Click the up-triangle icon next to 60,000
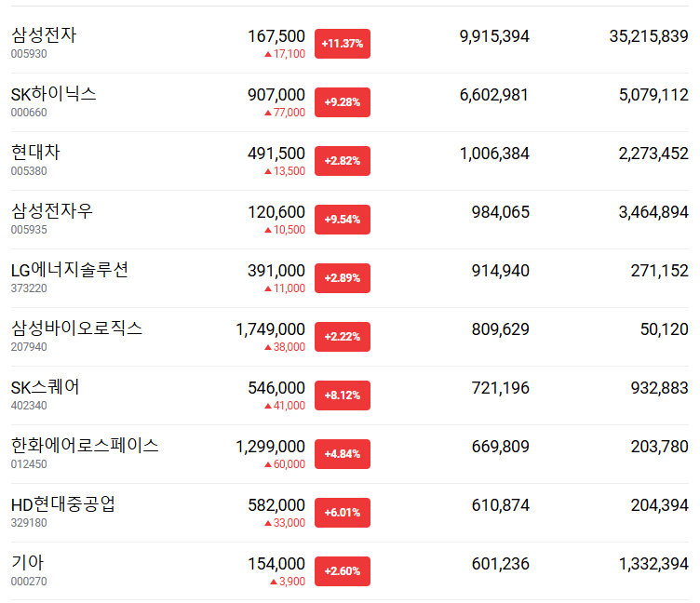The width and height of the screenshot is (700, 603). pos(268,464)
